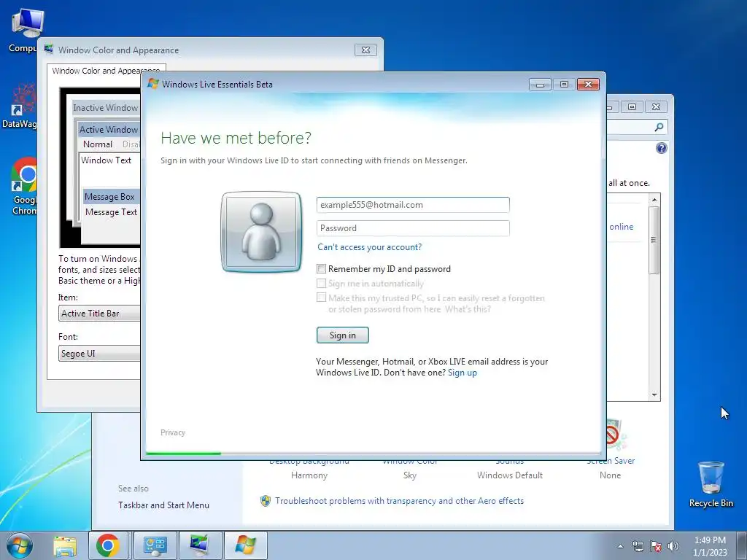Viewport: 747px width, 560px height.
Task: Click the Inactive Window preview title
Action: [x=105, y=108]
